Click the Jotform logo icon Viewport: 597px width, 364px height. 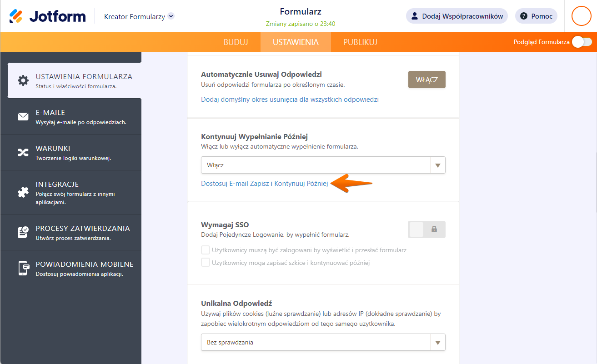(x=16, y=16)
